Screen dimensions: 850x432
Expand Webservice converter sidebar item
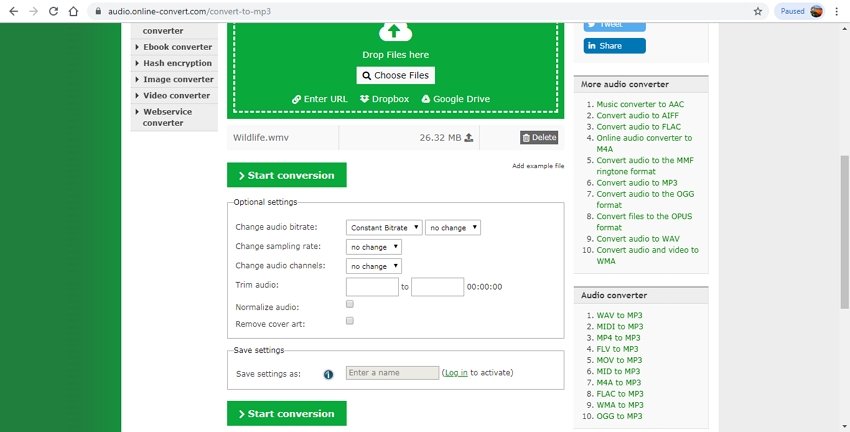(x=174, y=117)
